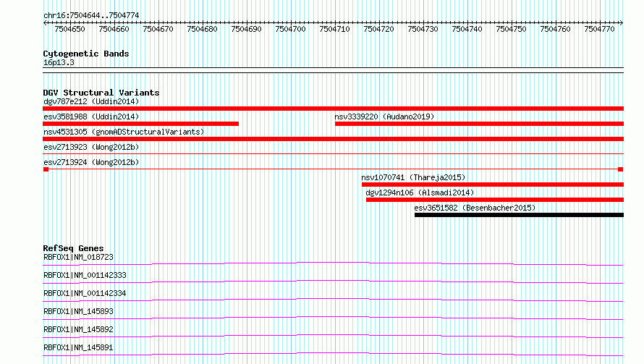Viewport: 644px width, 364px height.
Task: Click ruler position 7504770
Action: point(600,29)
